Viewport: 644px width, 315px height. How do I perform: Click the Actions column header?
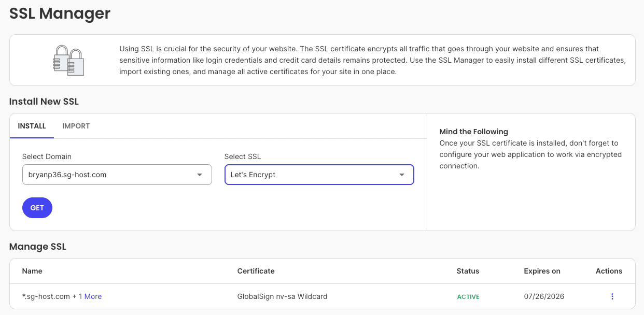609,271
